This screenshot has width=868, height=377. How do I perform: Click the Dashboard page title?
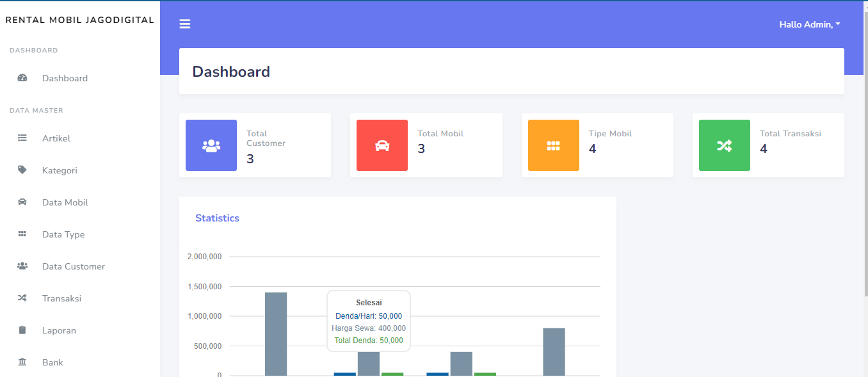[231, 72]
